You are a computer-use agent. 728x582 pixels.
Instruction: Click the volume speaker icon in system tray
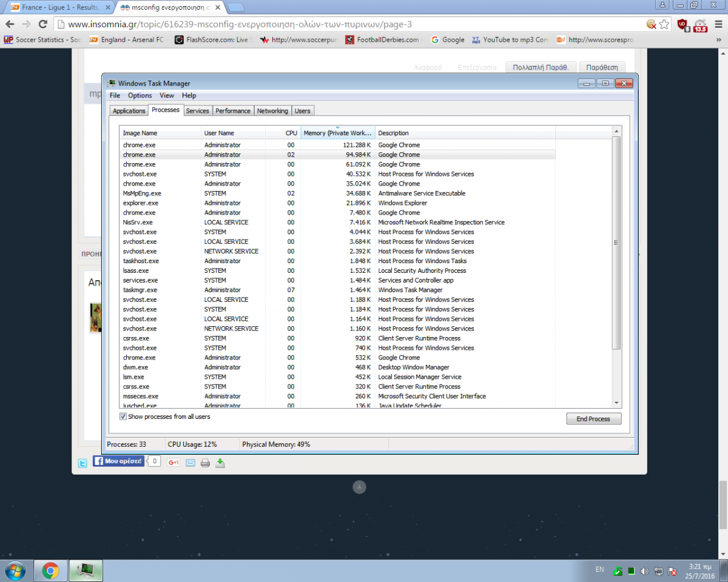tap(644, 571)
